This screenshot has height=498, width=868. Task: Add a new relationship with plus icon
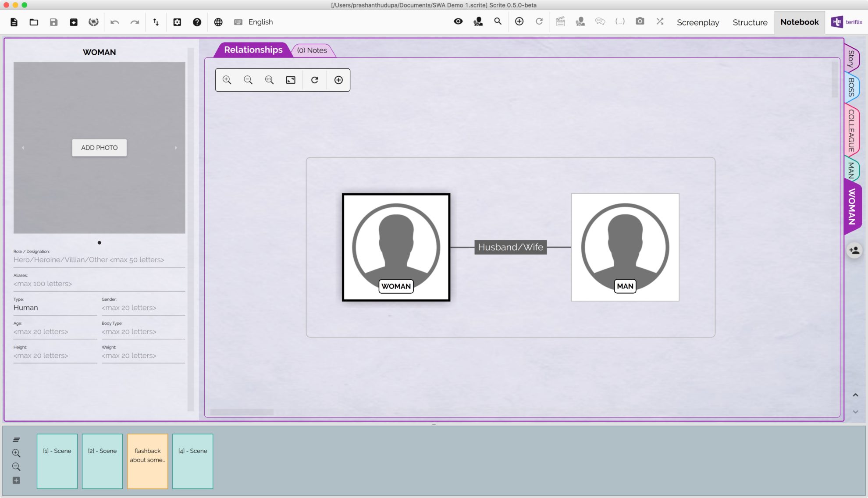pyautogui.click(x=338, y=80)
